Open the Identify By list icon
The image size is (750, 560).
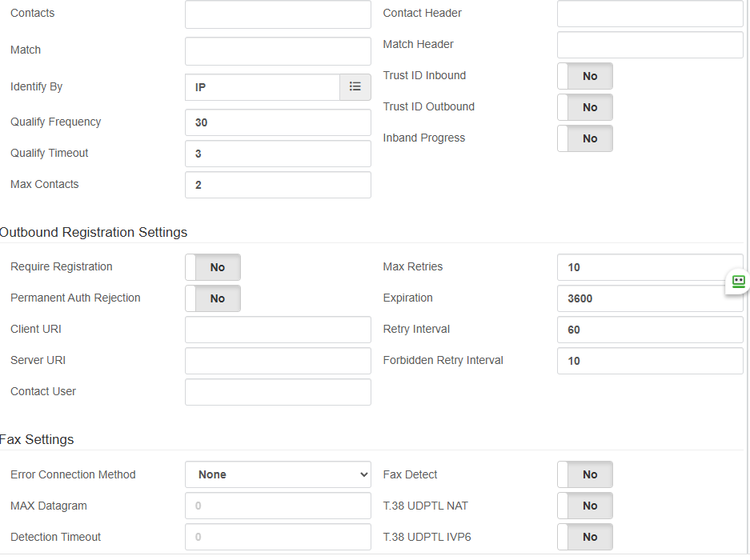pyautogui.click(x=355, y=87)
